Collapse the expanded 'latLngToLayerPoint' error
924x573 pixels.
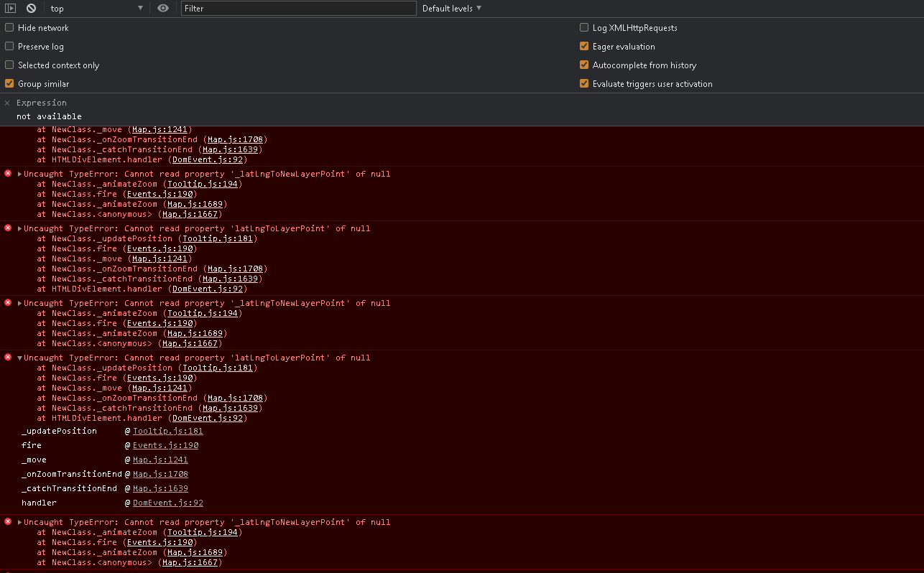coord(19,357)
